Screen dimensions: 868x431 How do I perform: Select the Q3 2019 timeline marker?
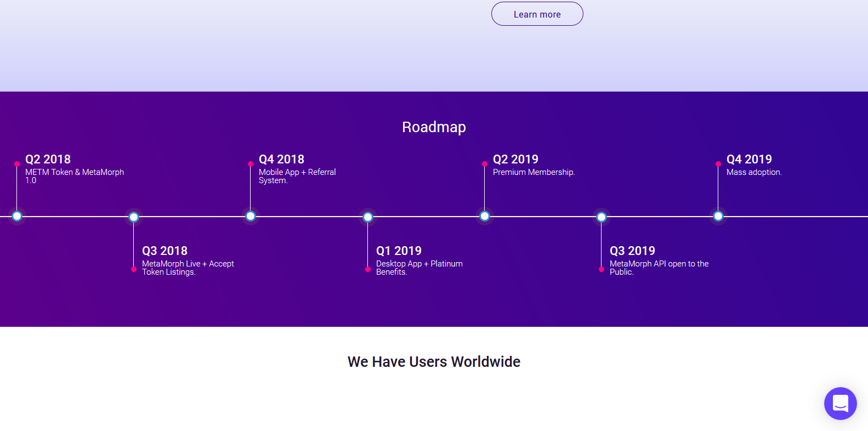tap(602, 217)
